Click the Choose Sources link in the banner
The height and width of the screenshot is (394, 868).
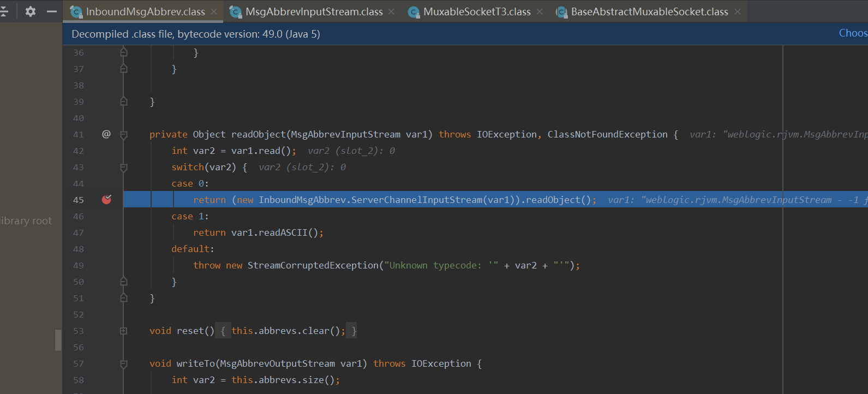pyautogui.click(x=853, y=33)
